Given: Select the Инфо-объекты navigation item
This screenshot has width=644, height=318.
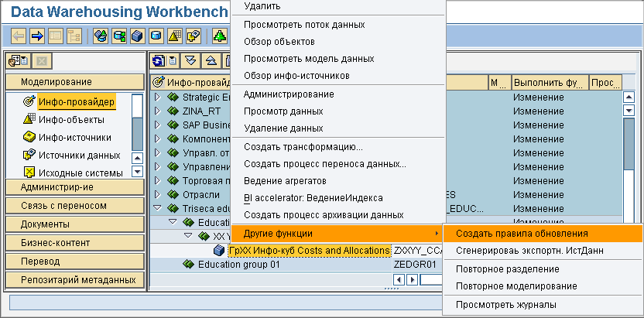Looking at the screenshot, I should (x=71, y=120).
